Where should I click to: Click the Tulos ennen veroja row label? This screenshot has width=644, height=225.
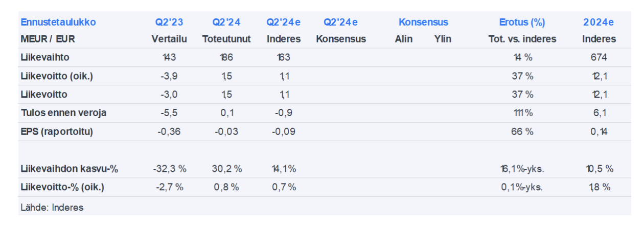pos(63,113)
